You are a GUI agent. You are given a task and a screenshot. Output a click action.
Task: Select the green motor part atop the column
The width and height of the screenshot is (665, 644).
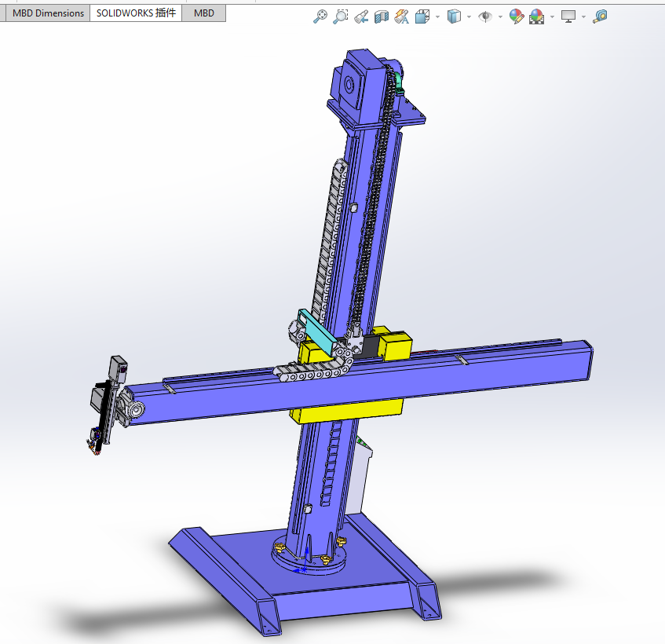pos(399,83)
